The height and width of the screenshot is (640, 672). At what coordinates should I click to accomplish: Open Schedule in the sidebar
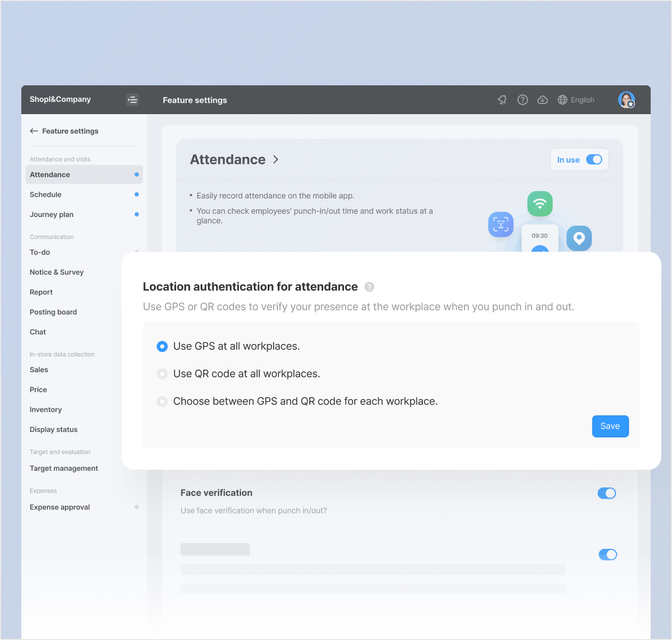pos(46,195)
